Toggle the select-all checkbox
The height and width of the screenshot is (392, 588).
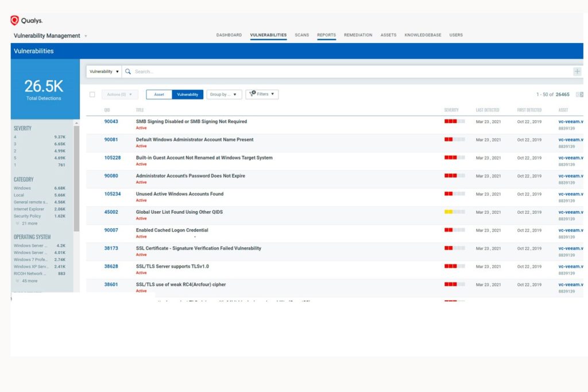[92, 95]
